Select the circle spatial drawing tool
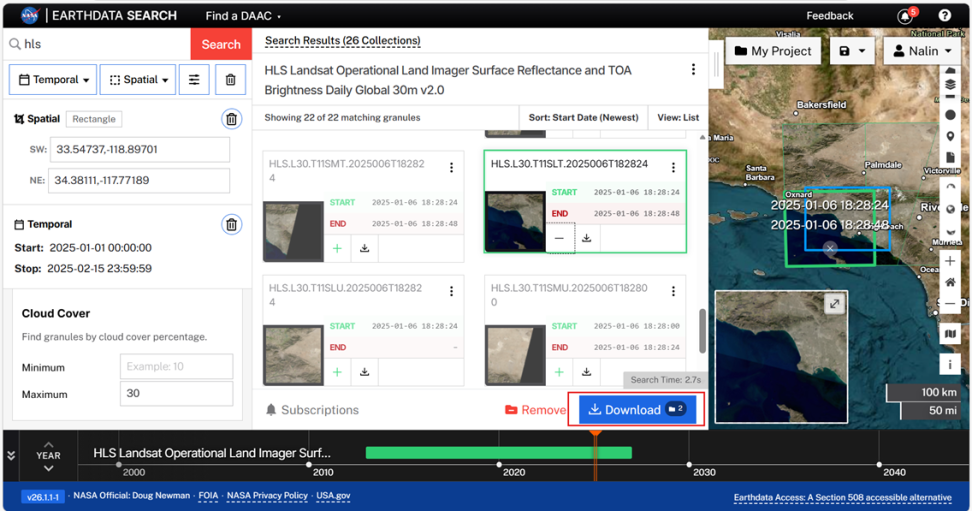This screenshot has width=972, height=511. click(950, 115)
